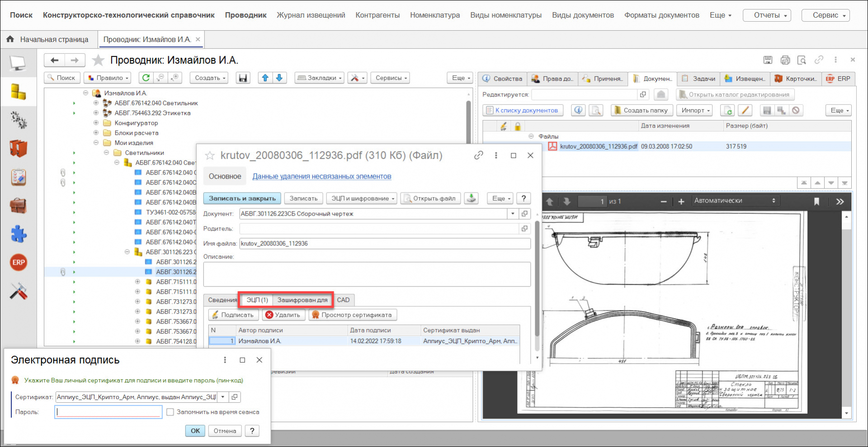Viewport: 868px width, 447px height.
Task: Open 'Журнал извещений' in top menu
Action: [311, 15]
